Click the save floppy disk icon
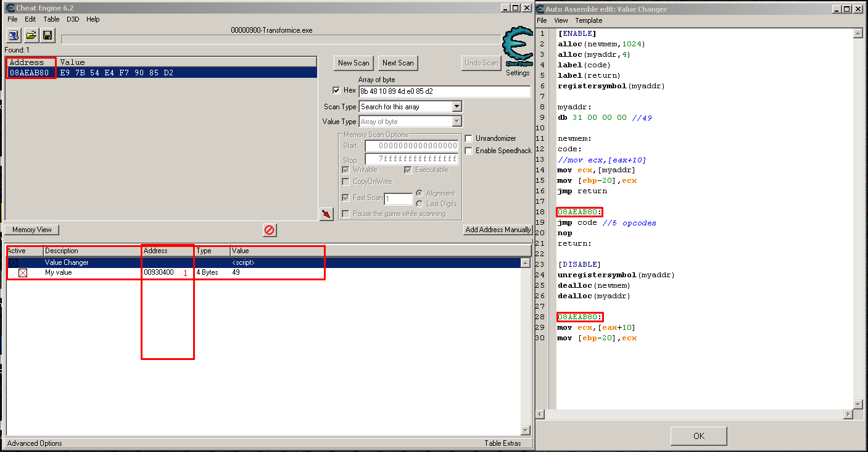 click(48, 36)
